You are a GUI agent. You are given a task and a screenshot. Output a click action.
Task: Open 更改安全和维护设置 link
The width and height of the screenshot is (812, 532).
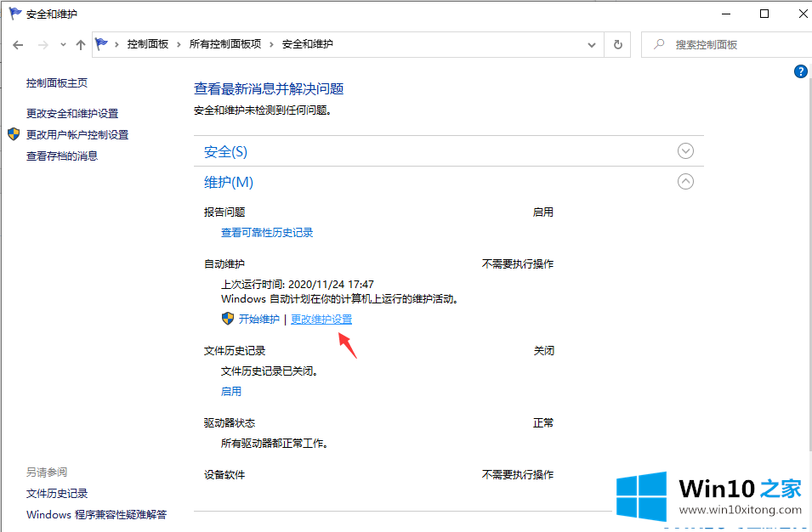click(x=72, y=113)
